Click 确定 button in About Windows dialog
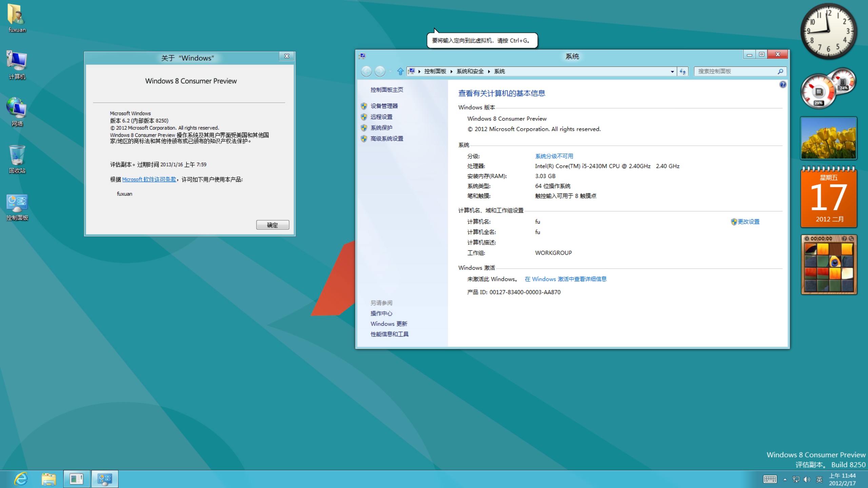The width and height of the screenshot is (868, 488). click(273, 225)
